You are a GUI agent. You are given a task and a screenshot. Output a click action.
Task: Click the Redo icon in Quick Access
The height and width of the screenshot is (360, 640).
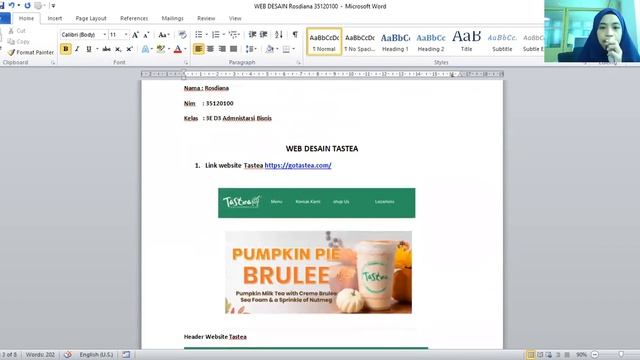tap(27, 5)
